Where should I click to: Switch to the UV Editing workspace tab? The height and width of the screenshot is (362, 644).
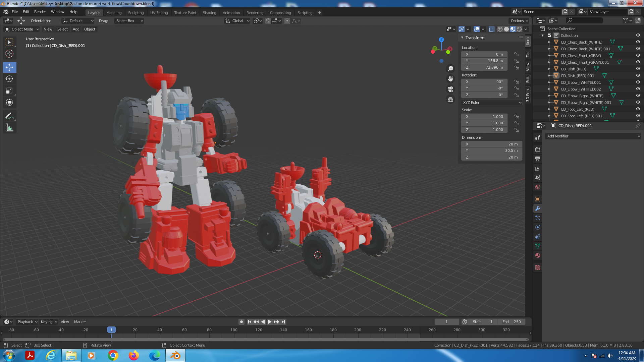tap(159, 13)
